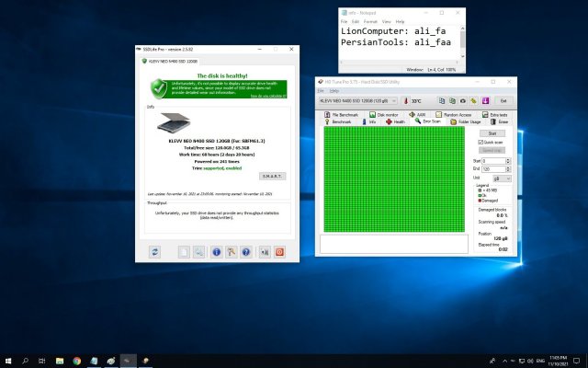Open the SSDLife help question mark icon

tap(246, 250)
